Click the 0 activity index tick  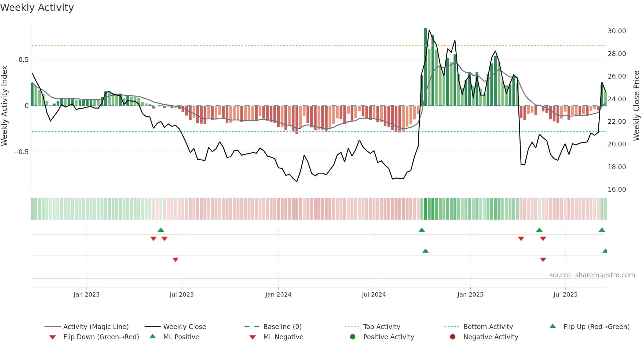click(x=27, y=106)
